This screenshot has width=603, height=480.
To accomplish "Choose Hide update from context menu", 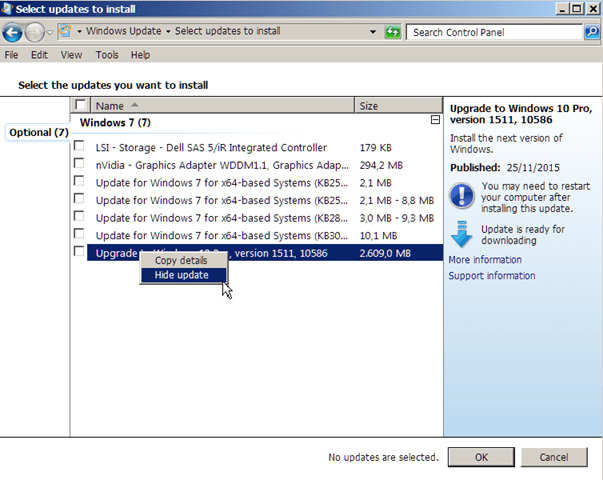I will 182,275.
